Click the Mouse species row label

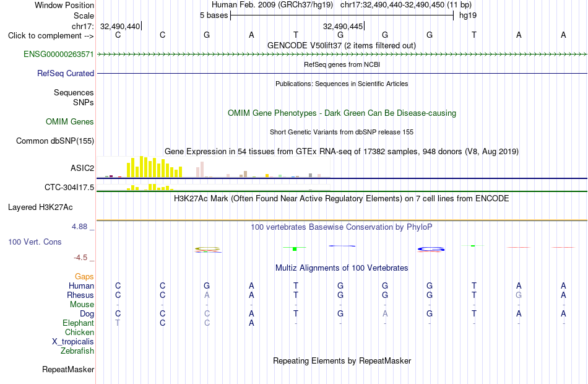pos(82,305)
